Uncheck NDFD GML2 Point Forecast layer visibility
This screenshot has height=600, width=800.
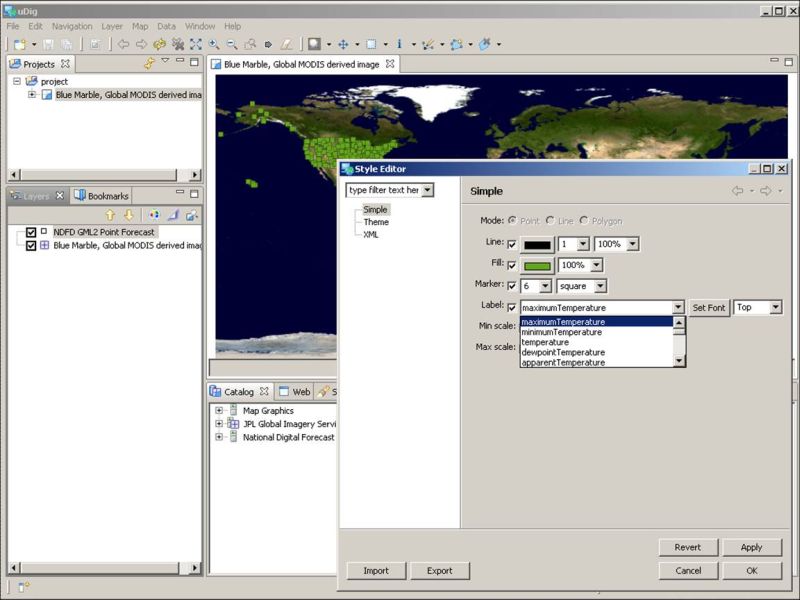[31, 232]
